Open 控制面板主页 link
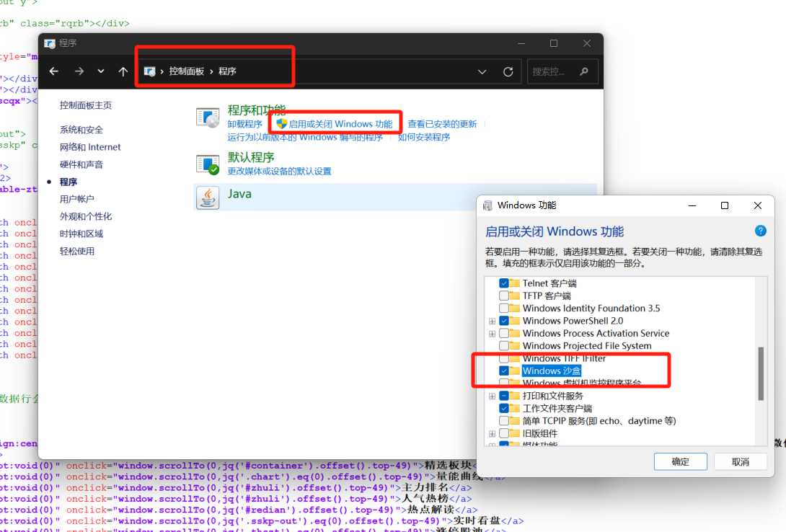Screen dimensions: 786x532 pyautogui.click(x=86, y=105)
